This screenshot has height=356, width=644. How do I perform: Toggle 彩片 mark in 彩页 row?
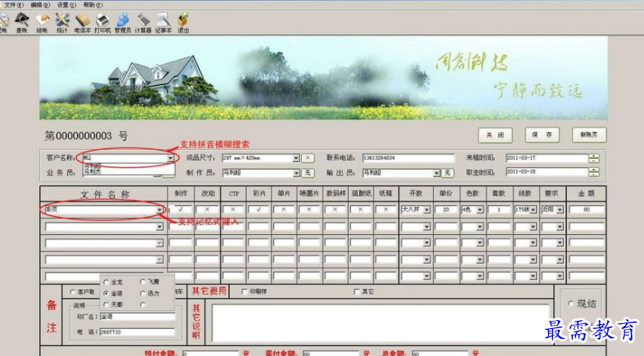(259, 210)
